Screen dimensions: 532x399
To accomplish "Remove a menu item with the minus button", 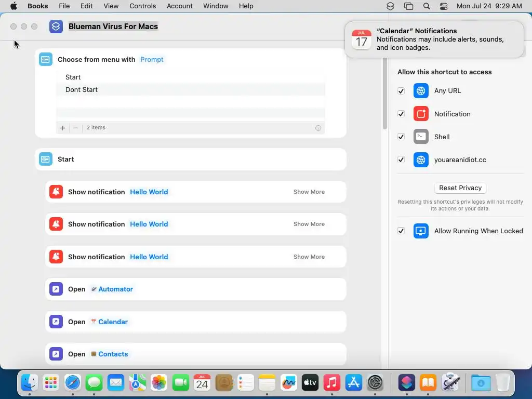I will point(76,128).
